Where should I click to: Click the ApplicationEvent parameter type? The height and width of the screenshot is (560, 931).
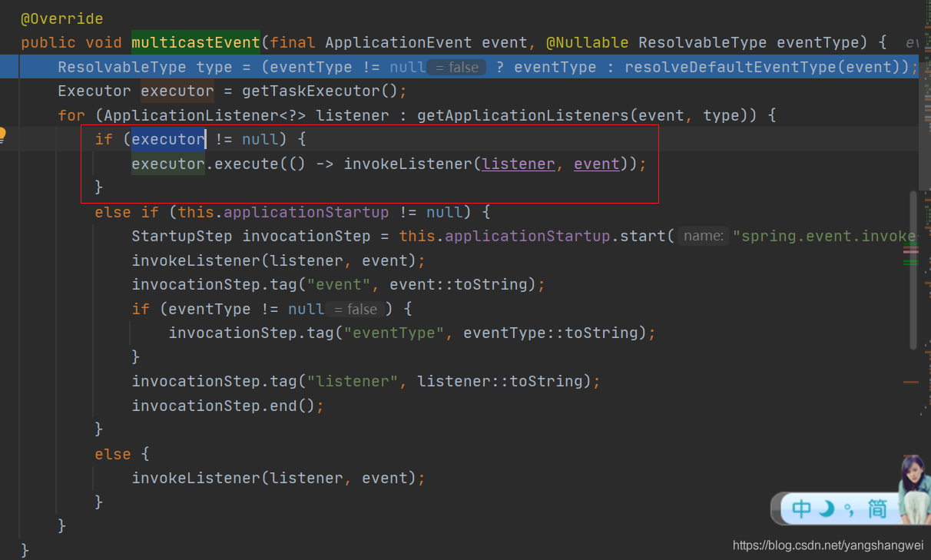pos(399,42)
